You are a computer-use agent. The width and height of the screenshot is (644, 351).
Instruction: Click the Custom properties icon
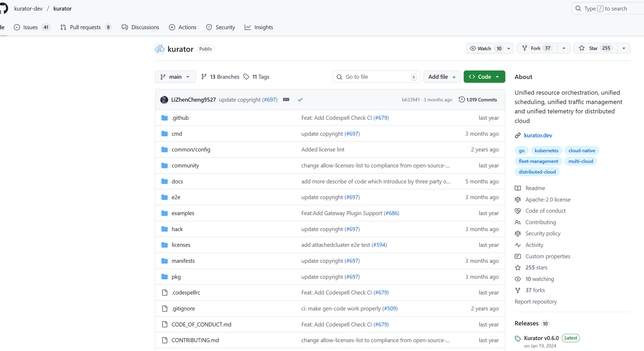pyautogui.click(x=518, y=256)
